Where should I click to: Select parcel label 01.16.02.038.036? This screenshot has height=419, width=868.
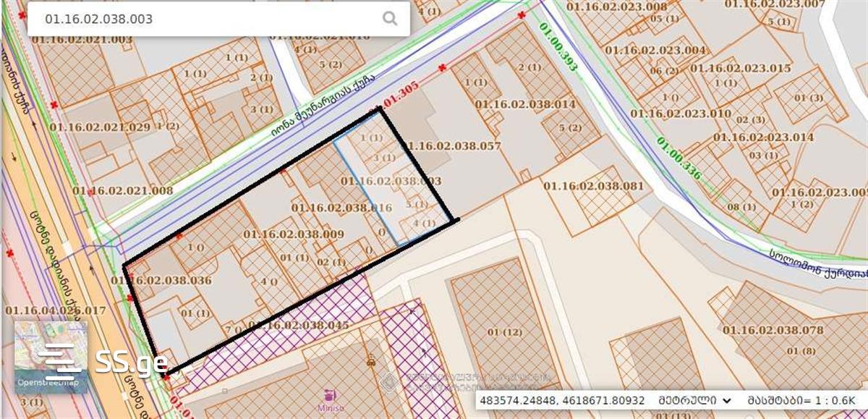point(161,280)
